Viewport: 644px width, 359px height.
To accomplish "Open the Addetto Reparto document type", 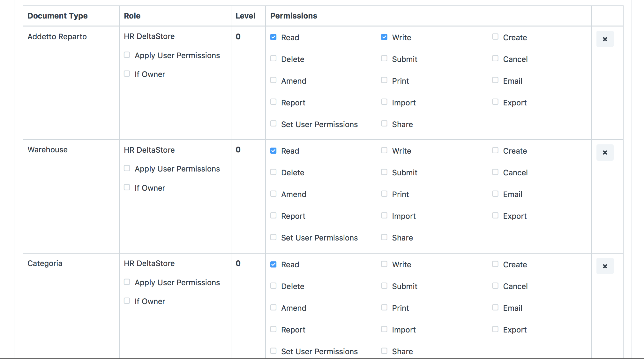I will 57,37.
